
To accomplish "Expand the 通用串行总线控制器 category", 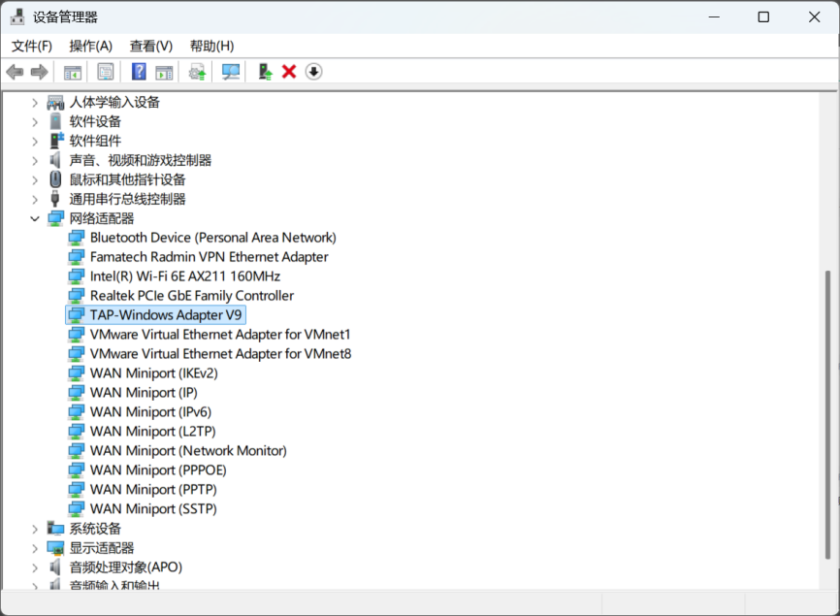I will click(35, 199).
